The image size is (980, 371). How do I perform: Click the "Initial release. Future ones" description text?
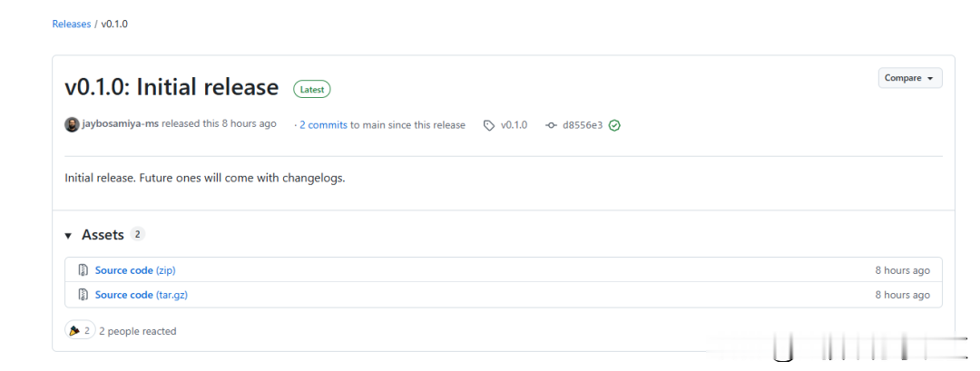(205, 178)
